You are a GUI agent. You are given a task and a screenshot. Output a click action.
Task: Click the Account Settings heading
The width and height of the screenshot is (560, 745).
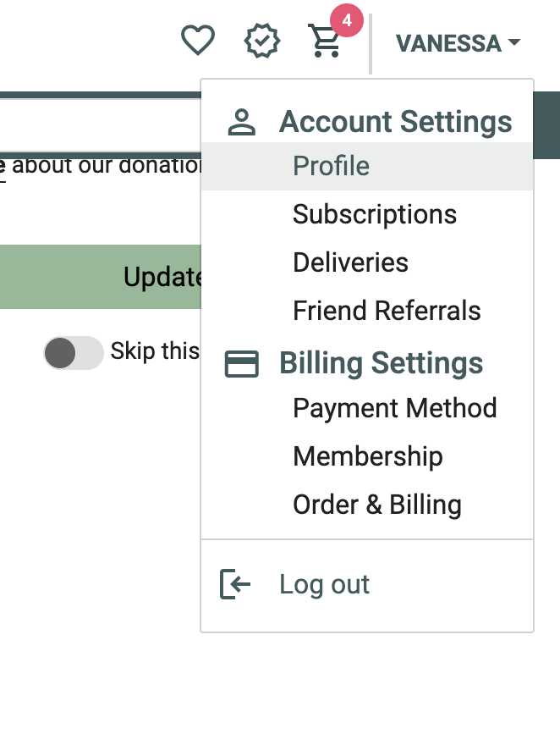(396, 122)
